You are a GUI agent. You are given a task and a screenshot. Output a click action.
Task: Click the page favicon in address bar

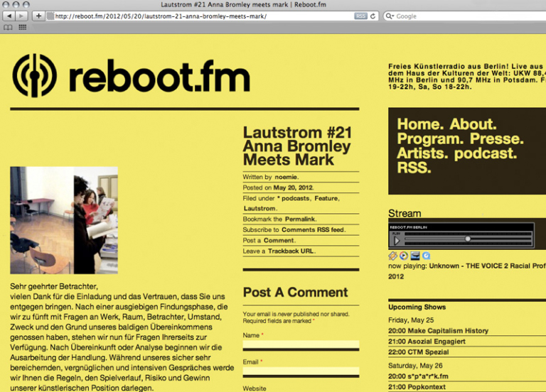(50, 16)
